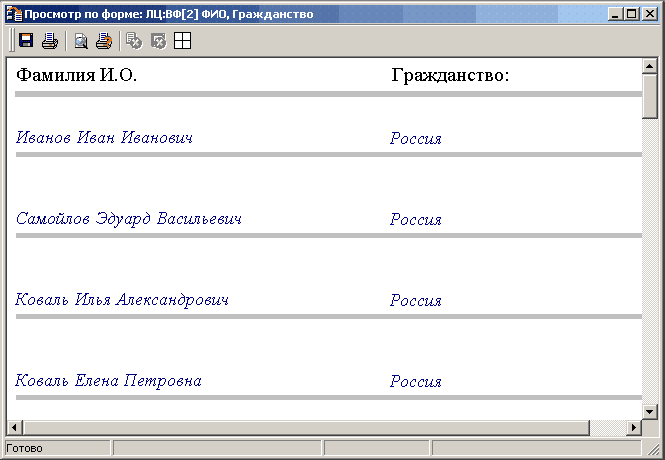665x460 pixels.
Task: Click the second greyed-out document icon
Action: click(159, 41)
